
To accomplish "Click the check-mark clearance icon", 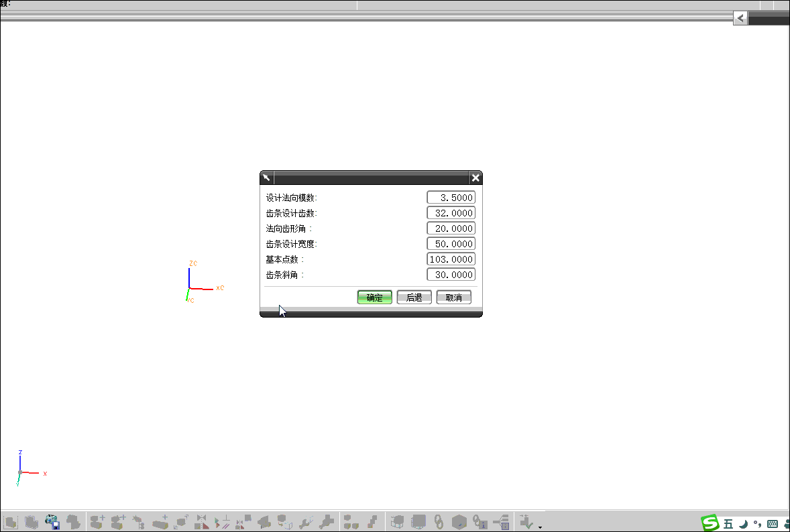I will (x=526, y=522).
